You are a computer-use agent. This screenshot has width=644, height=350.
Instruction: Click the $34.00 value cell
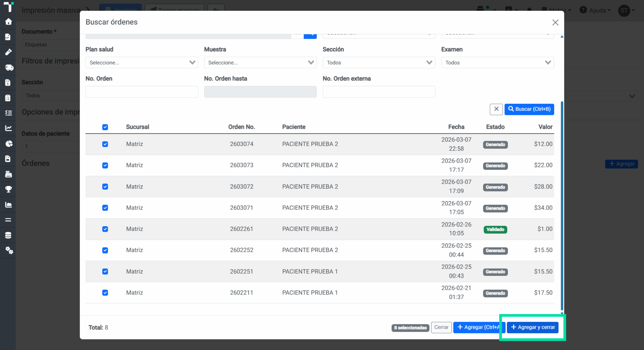coord(543,208)
